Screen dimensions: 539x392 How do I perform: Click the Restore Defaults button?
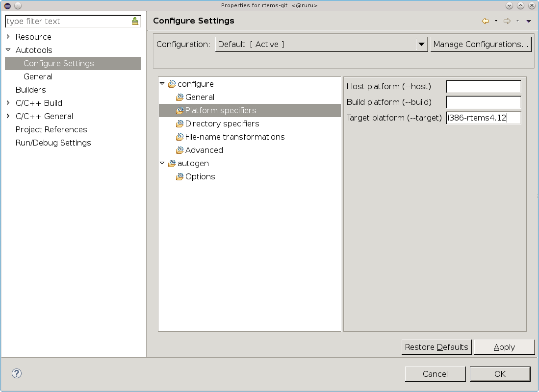(436, 347)
